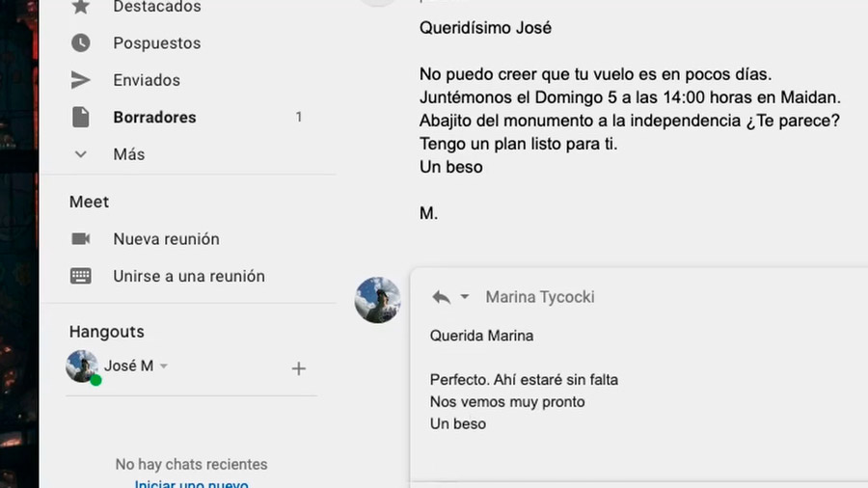868x488 pixels.
Task: Click the paper-plane Enviados icon
Action: click(x=81, y=80)
